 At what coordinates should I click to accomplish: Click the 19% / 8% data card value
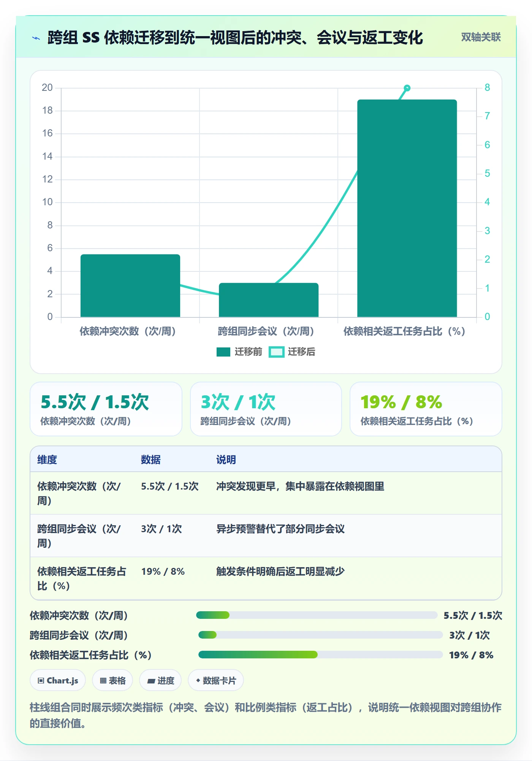click(401, 402)
